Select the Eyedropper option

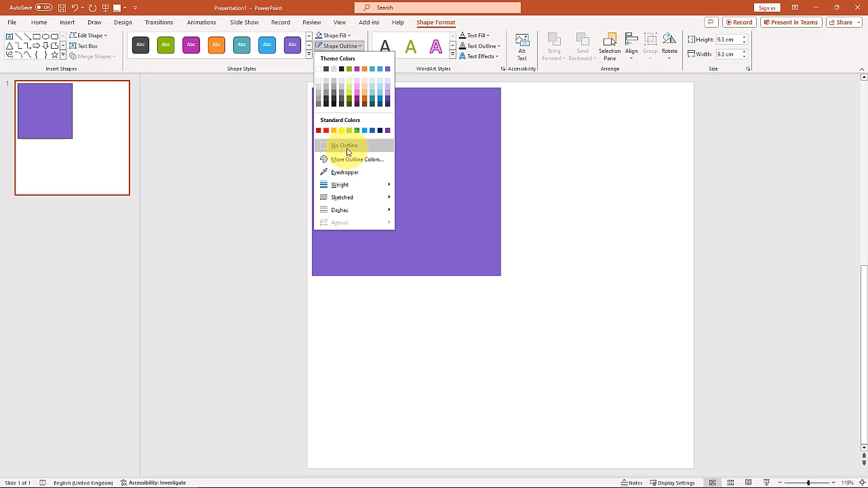pyautogui.click(x=354, y=172)
